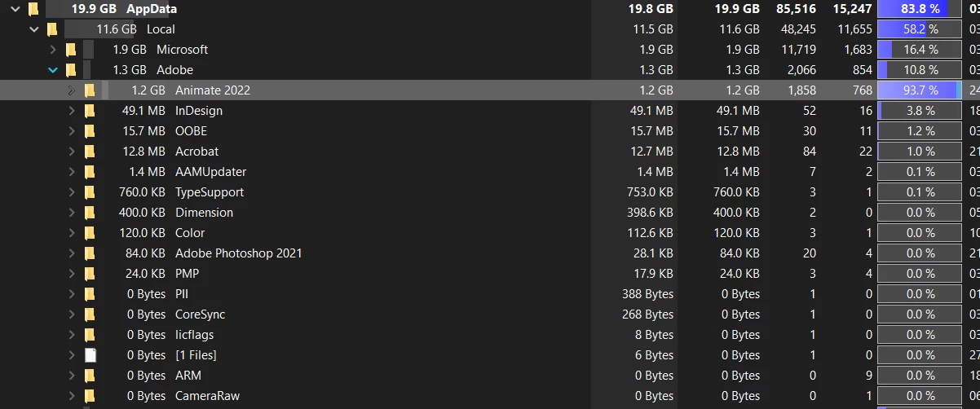Screen dimensions: 980x409
Task: Expand the Color folder chevron
Action: coord(71,233)
